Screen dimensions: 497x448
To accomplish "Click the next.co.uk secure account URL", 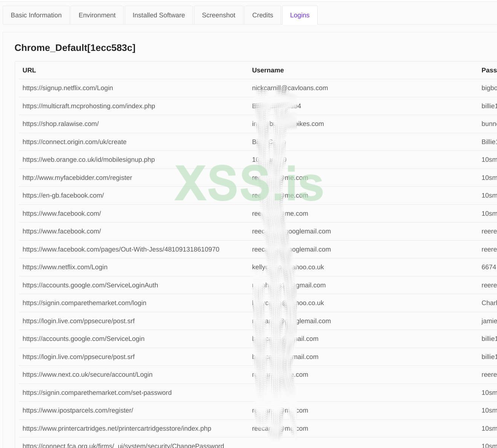I will pyautogui.click(x=87, y=374).
